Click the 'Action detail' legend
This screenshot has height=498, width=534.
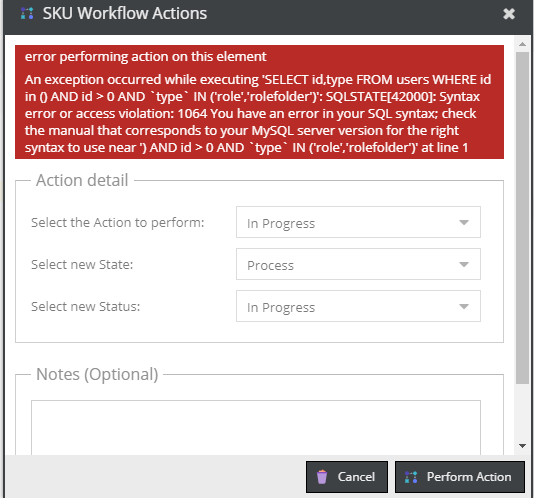point(82,180)
